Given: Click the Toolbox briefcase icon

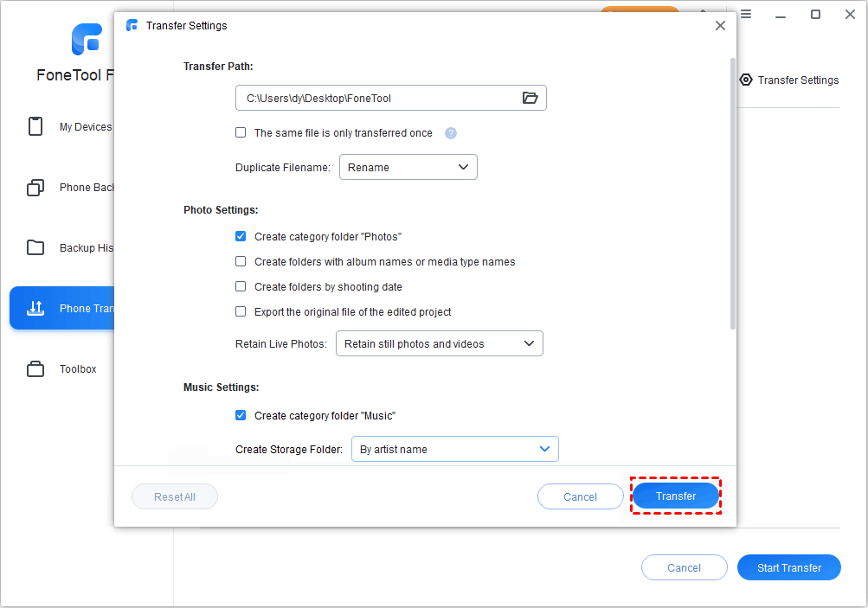Looking at the screenshot, I should [35, 369].
